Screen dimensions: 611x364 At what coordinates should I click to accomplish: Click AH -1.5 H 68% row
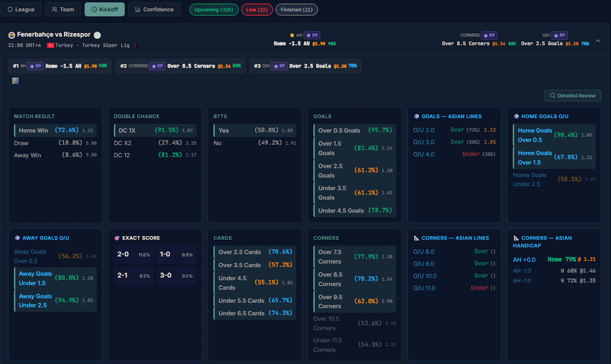(x=554, y=271)
